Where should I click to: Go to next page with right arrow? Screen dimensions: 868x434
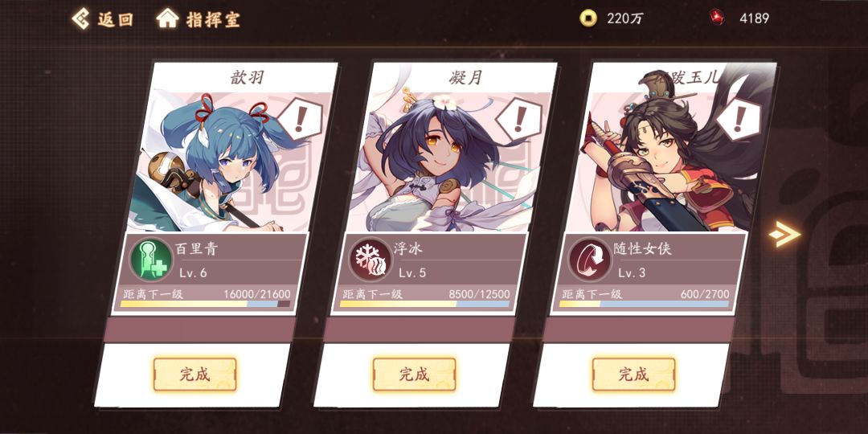(x=785, y=234)
